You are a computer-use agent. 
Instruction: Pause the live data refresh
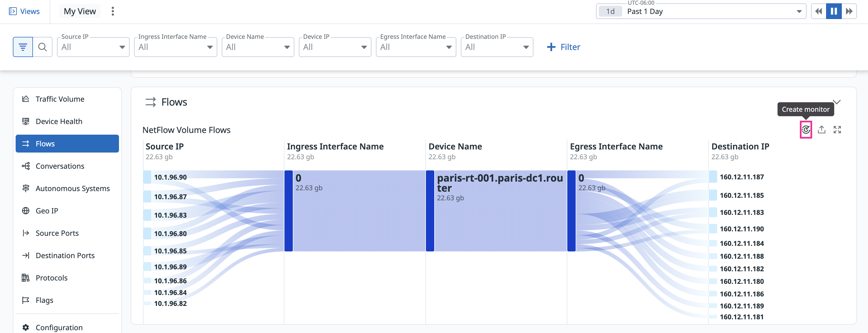tap(834, 11)
